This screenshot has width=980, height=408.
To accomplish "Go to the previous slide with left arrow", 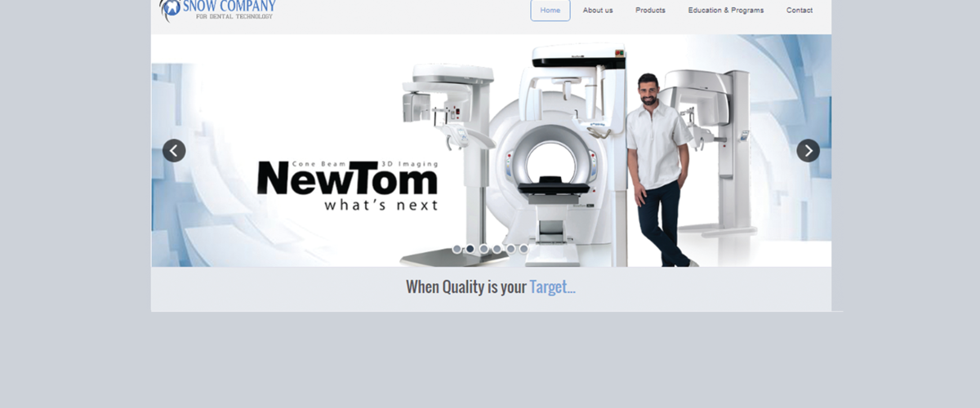I will point(174,150).
